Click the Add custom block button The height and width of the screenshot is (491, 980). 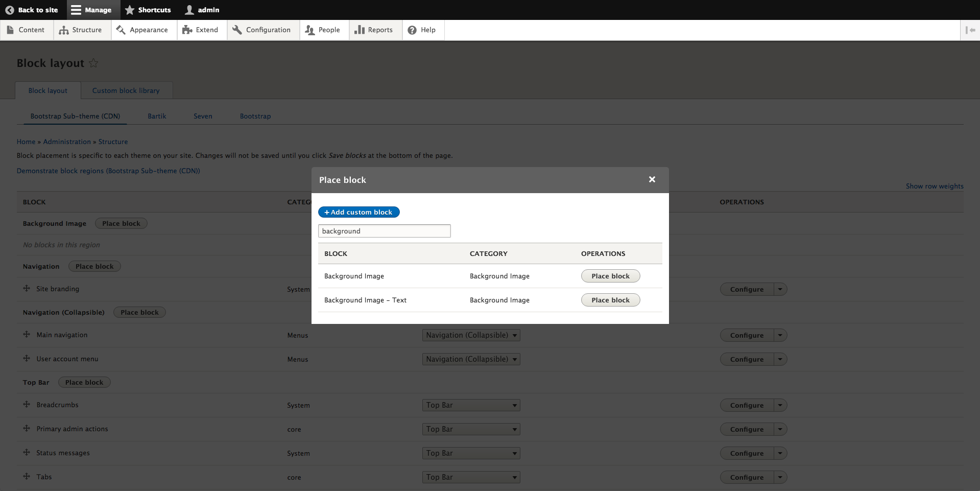(358, 212)
